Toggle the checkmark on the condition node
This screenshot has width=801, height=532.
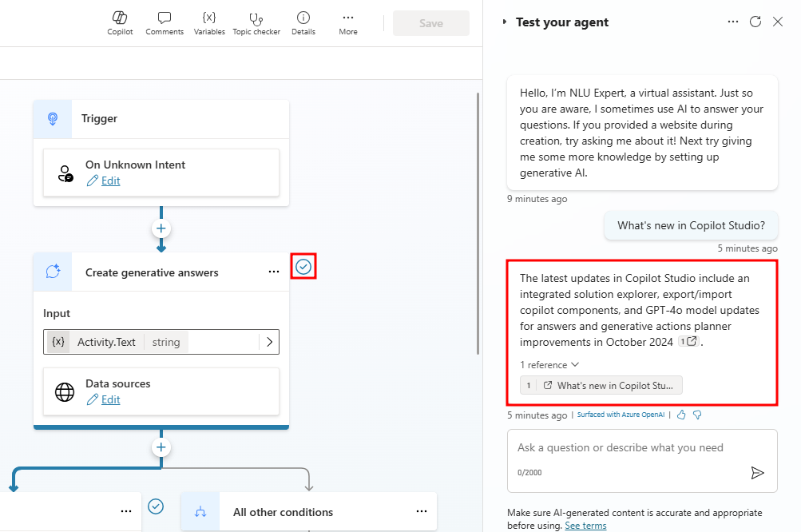click(x=156, y=506)
